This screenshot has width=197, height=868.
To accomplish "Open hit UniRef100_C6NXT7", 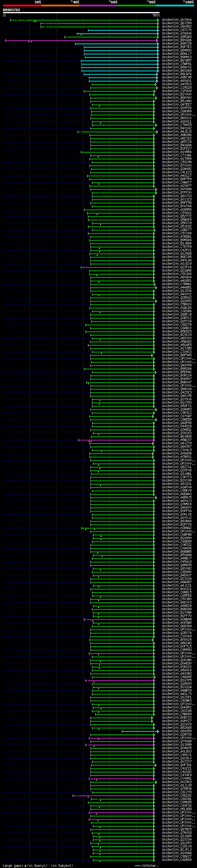I will (x=176, y=230).
